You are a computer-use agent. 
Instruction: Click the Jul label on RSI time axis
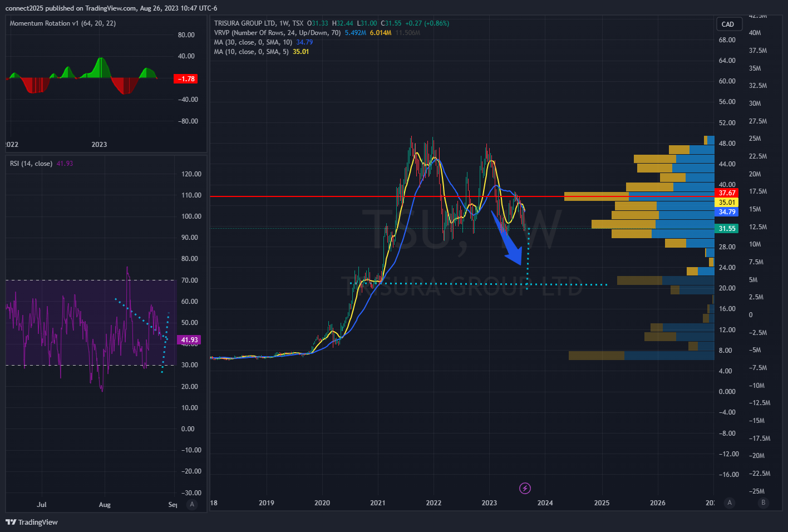42,505
